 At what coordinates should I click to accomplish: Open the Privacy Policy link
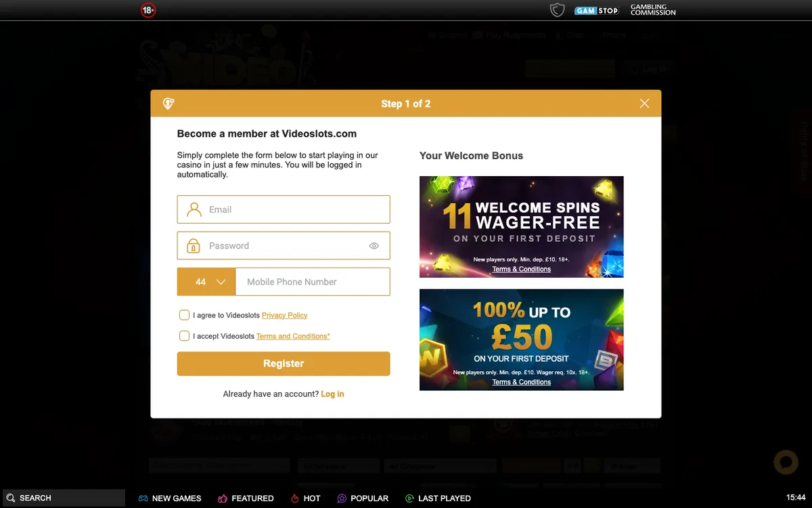pyautogui.click(x=284, y=316)
